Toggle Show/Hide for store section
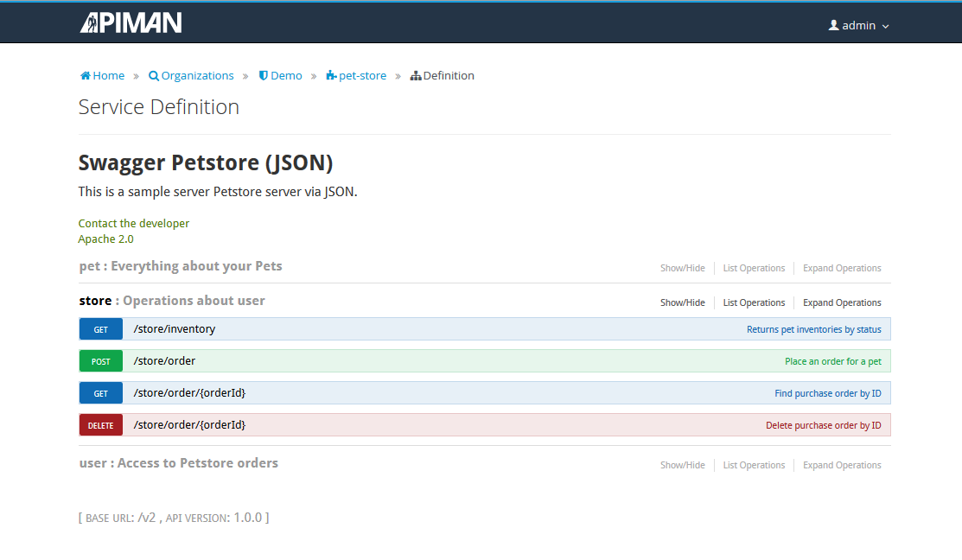Screen dimensions: 962x560 coord(682,302)
